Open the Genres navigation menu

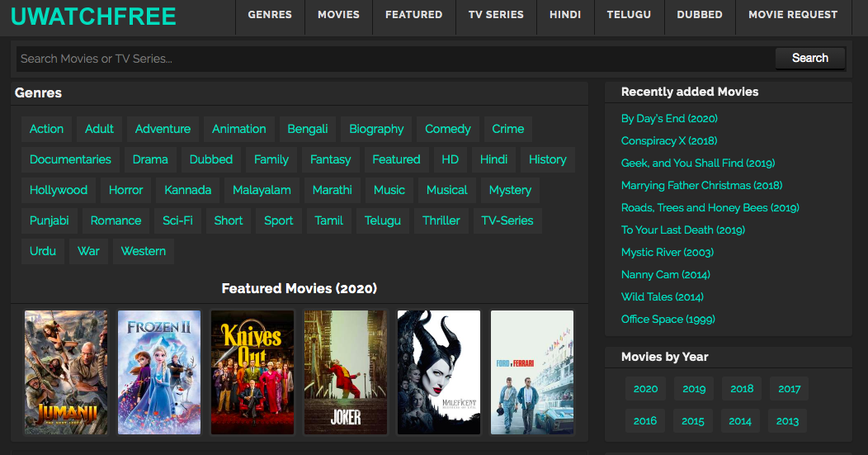(270, 15)
